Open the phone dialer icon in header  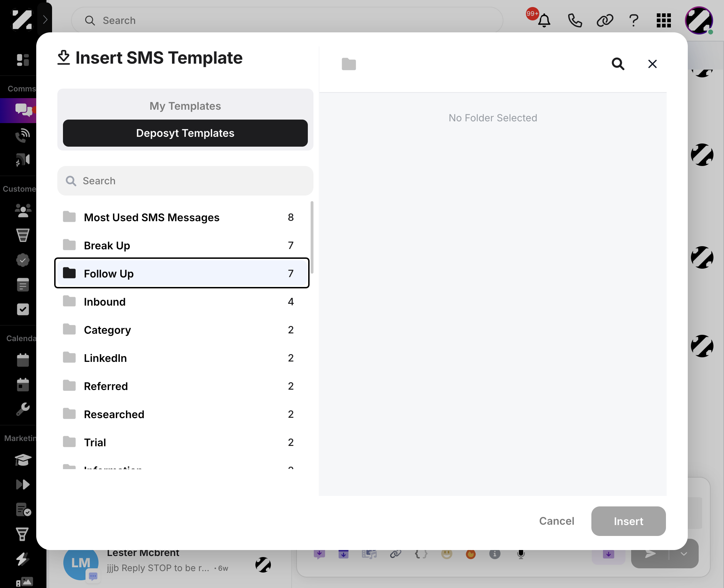[x=575, y=20]
